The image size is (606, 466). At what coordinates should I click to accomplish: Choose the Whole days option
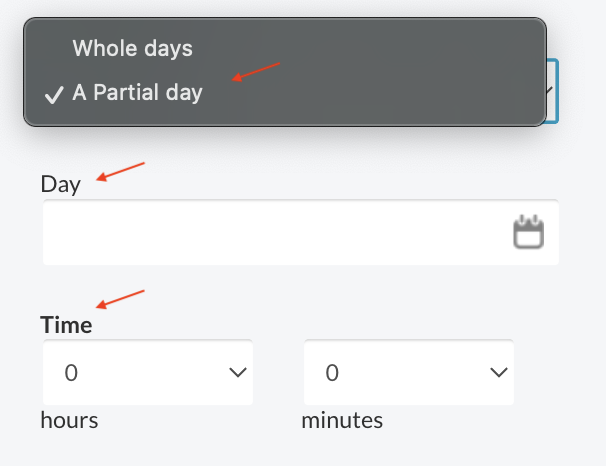pos(132,48)
